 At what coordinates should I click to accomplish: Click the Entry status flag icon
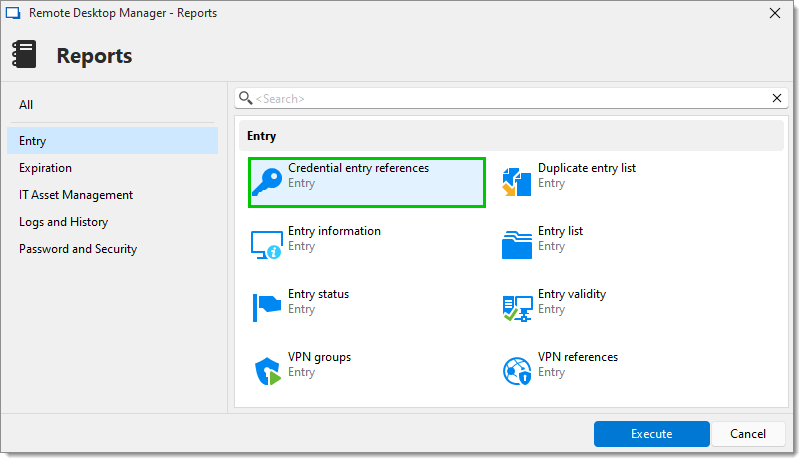point(267,308)
